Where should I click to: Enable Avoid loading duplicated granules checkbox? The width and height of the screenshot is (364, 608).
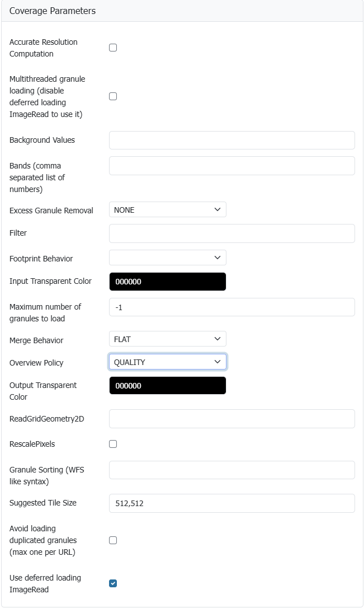click(113, 540)
